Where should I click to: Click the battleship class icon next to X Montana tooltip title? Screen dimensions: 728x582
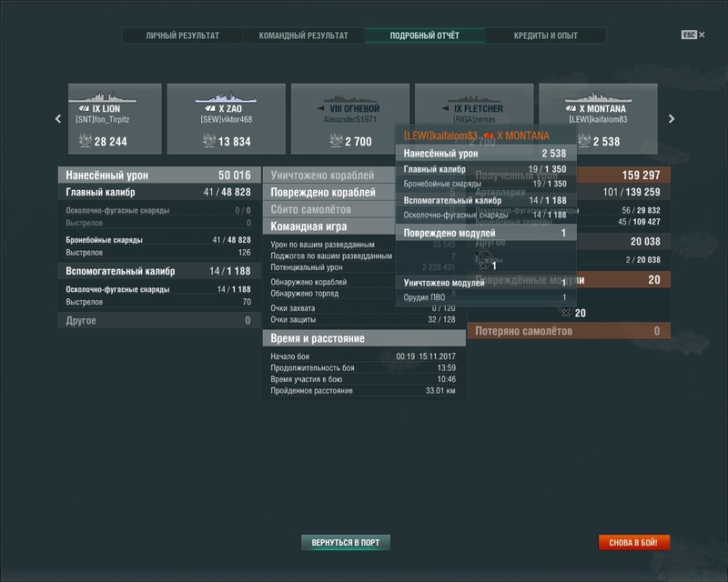click(x=489, y=135)
